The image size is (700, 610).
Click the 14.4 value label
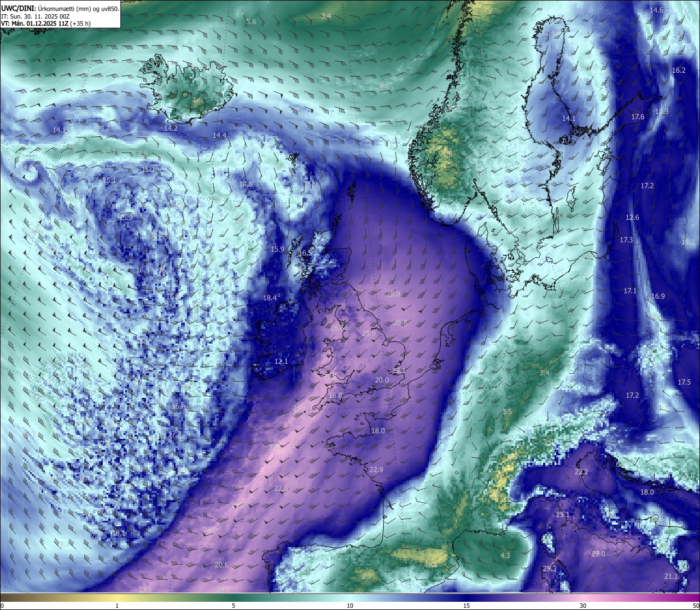pos(219,135)
